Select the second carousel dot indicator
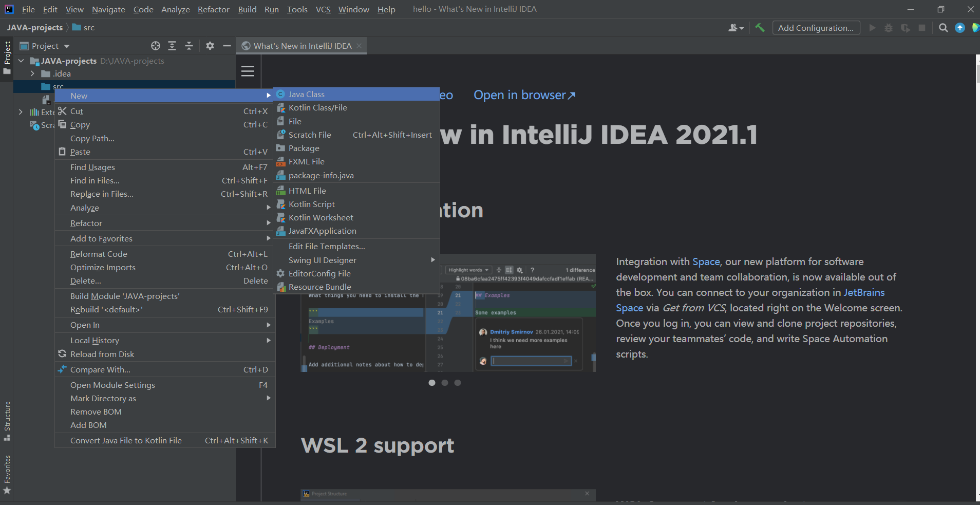Viewport: 980px width, 505px height. click(x=445, y=383)
